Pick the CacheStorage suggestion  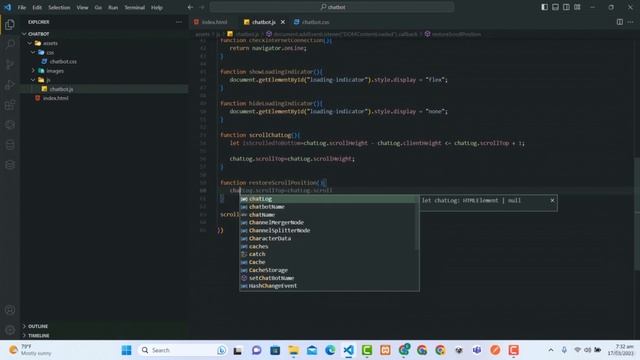click(x=329, y=270)
